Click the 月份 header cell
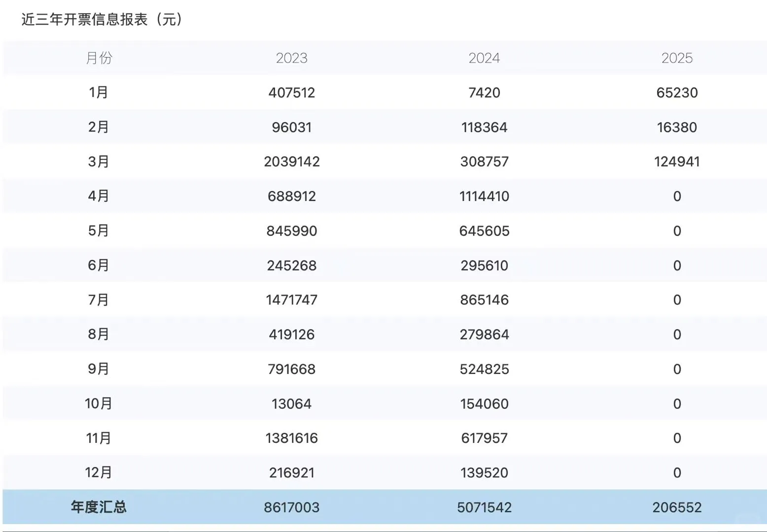This screenshot has width=767, height=532. [98, 58]
